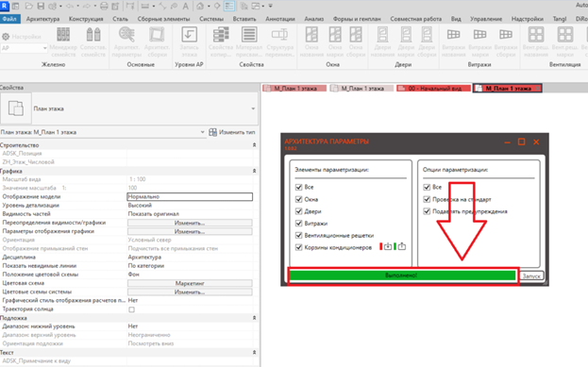
Task: Switch to the Управление ribbon tab
Action: coord(486,19)
